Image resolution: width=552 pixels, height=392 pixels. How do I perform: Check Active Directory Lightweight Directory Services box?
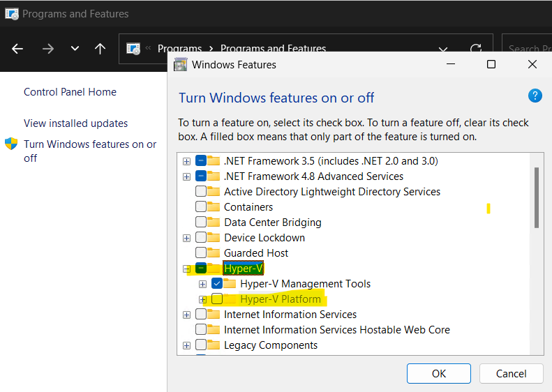[201, 191]
